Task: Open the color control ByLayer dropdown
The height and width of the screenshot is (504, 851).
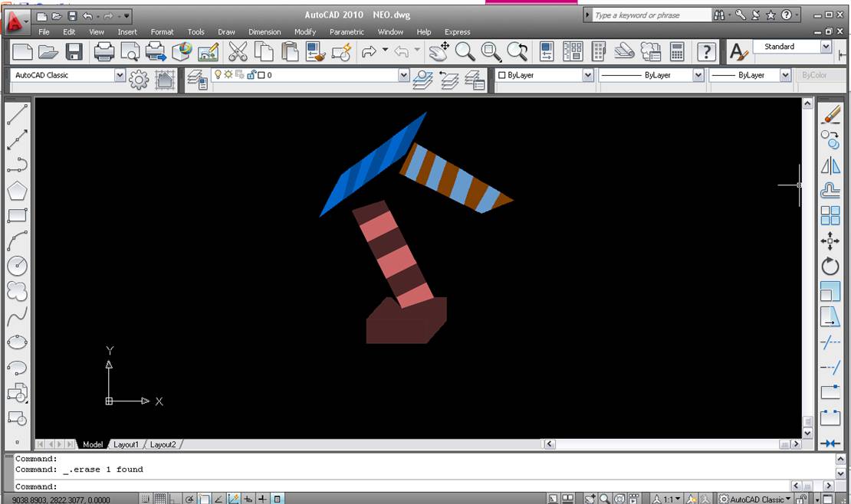Action: click(x=588, y=75)
